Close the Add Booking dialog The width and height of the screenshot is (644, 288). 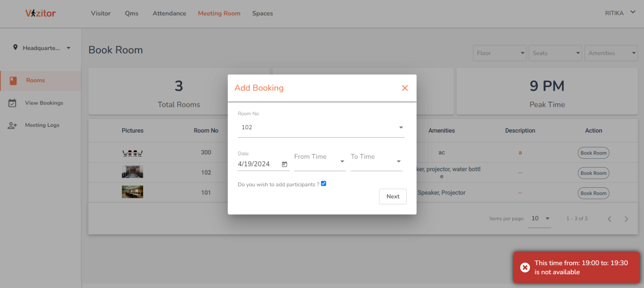pyautogui.click(x=405, y=88)
